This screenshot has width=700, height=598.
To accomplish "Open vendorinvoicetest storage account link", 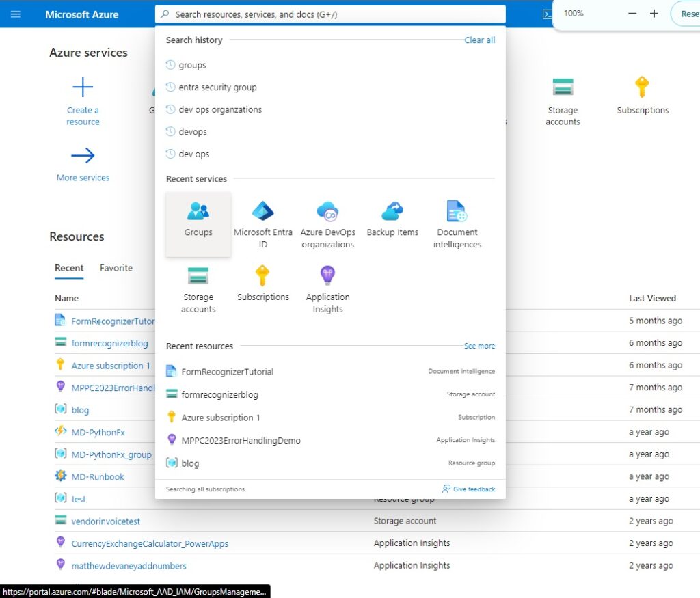I will coord(106,521).
